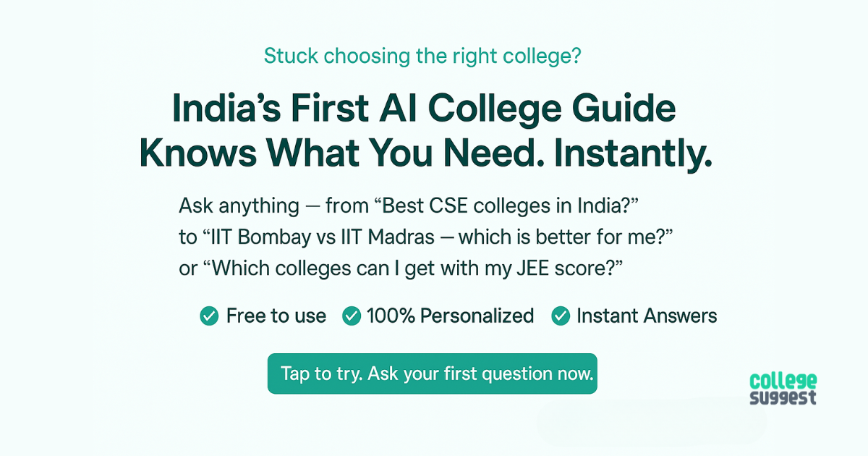Open the College Suggest logo

783,389
